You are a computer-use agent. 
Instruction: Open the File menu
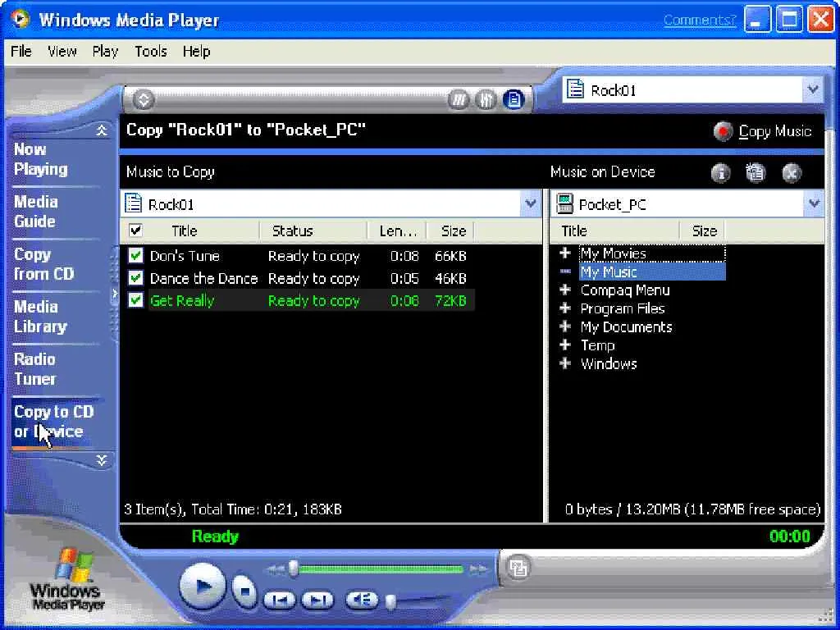(21, 52)
